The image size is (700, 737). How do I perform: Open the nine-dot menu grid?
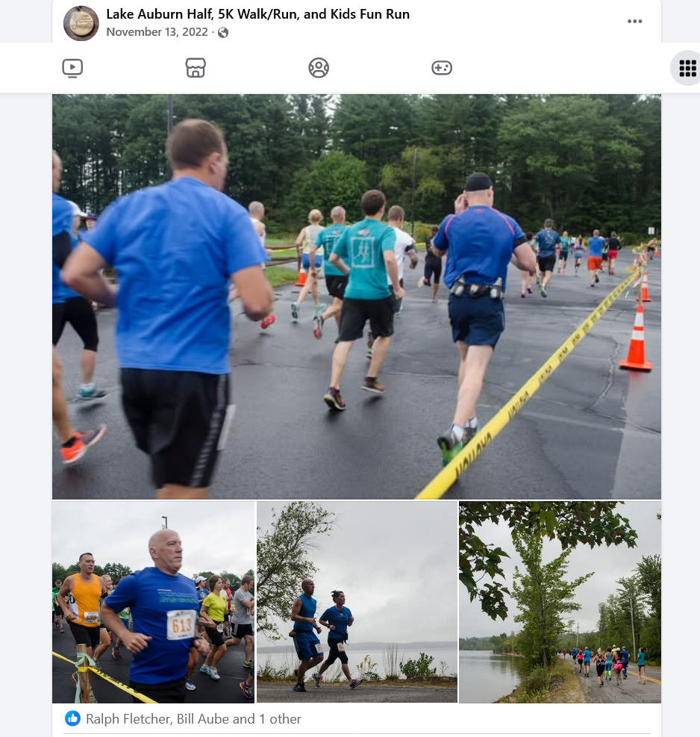click(687, 68)
